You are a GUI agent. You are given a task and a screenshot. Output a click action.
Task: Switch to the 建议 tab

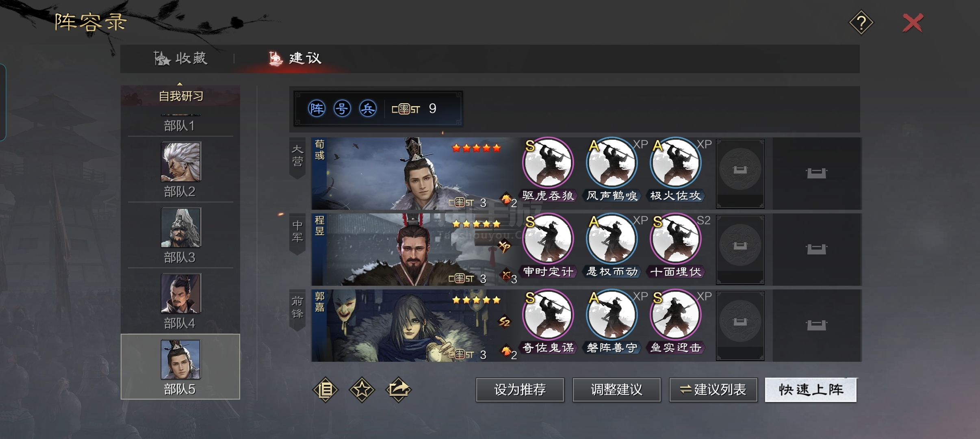(295, 59)
